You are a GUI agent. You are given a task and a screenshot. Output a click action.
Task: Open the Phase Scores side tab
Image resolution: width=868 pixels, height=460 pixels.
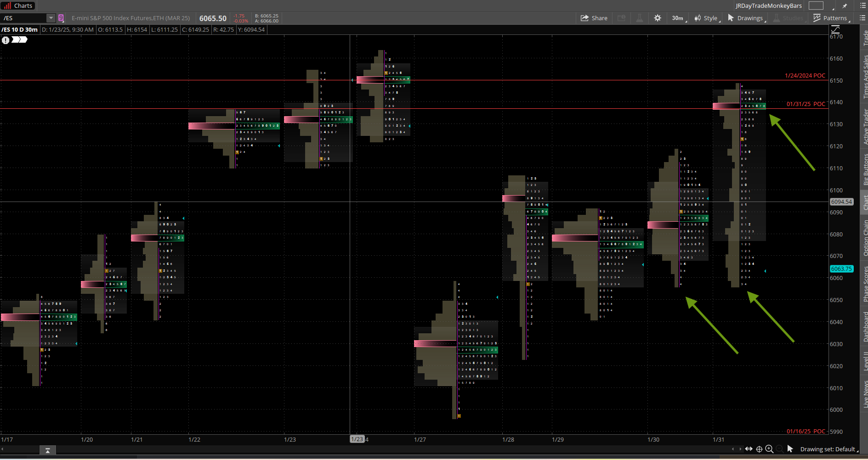(864, 284)
